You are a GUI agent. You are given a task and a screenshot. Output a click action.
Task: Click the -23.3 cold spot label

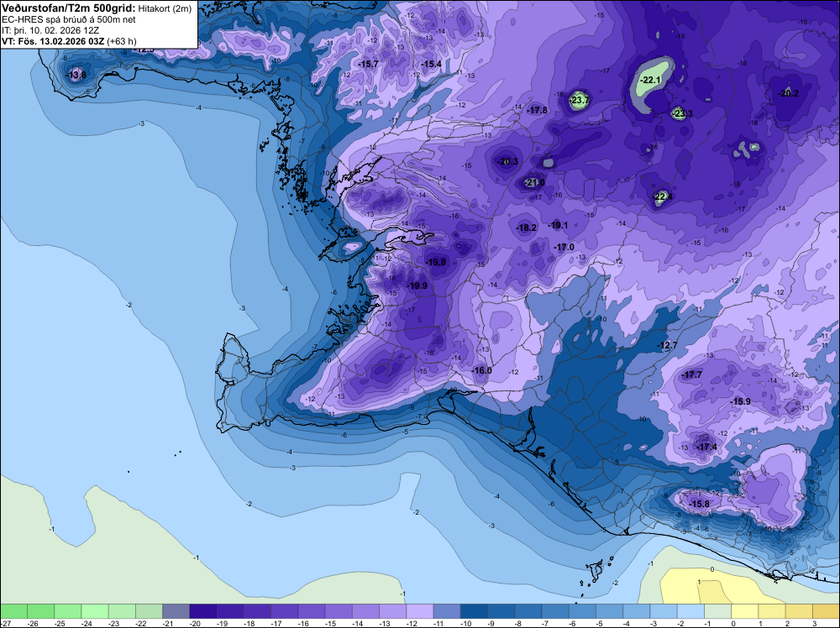click(x=682, y=113)
